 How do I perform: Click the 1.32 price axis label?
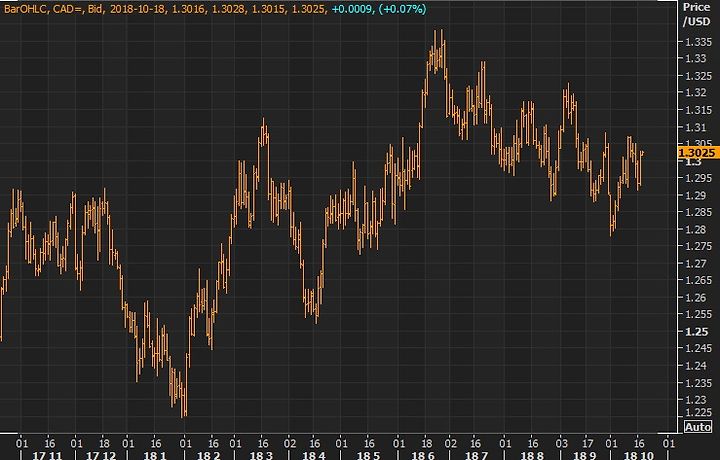tap(695, 93)
